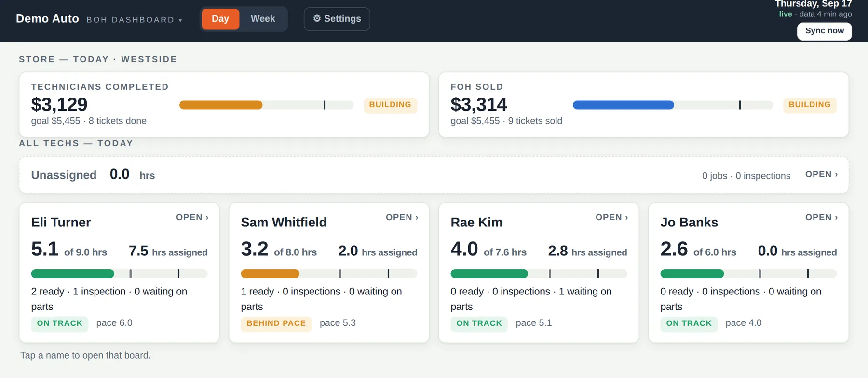Click '0 jobs · 0 inspections' text
Screen dimensions: 868x378
(x=746, y=176)
